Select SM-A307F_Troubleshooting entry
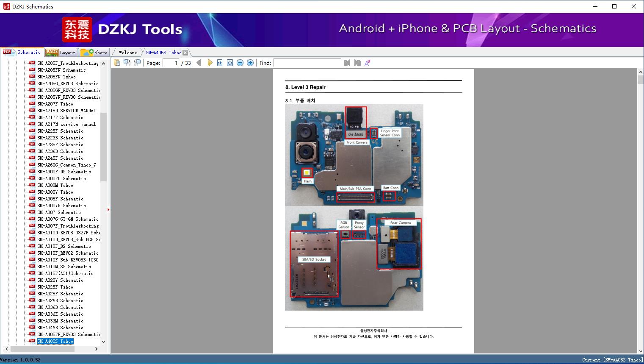The width and height of the screenshot is (644, 364). pos(68,226)
